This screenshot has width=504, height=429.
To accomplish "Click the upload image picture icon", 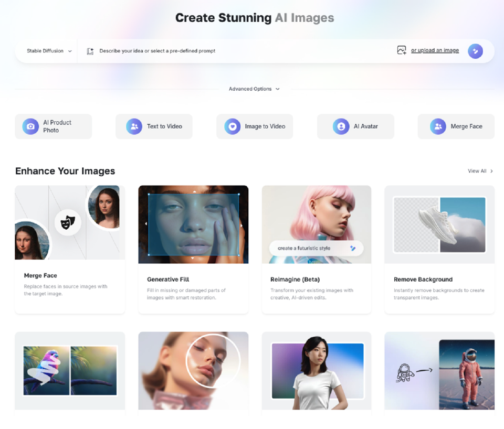I will [402, 50].
